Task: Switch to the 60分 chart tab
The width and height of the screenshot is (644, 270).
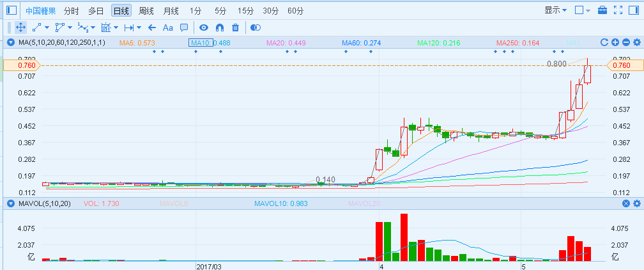Action: tap(295, 11)
